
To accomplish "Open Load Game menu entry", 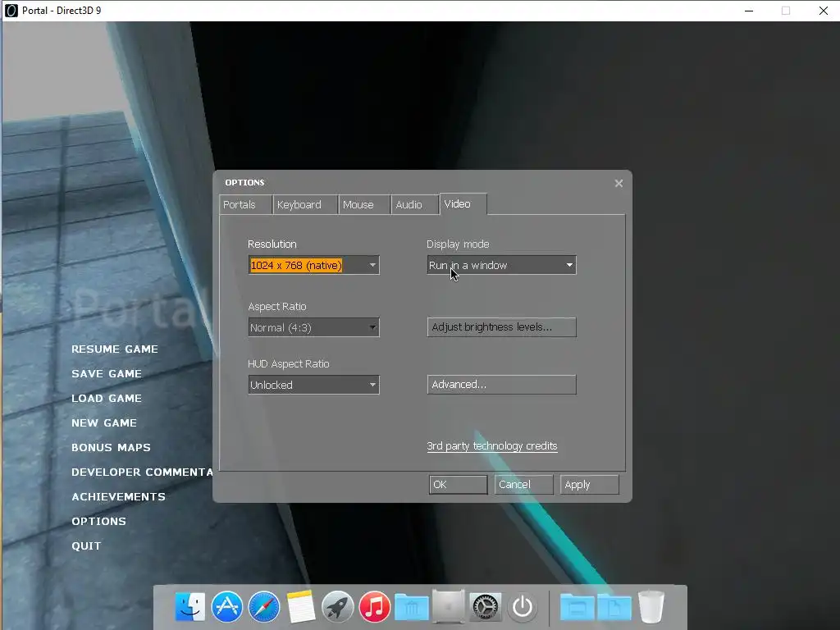I will (107, 398).
